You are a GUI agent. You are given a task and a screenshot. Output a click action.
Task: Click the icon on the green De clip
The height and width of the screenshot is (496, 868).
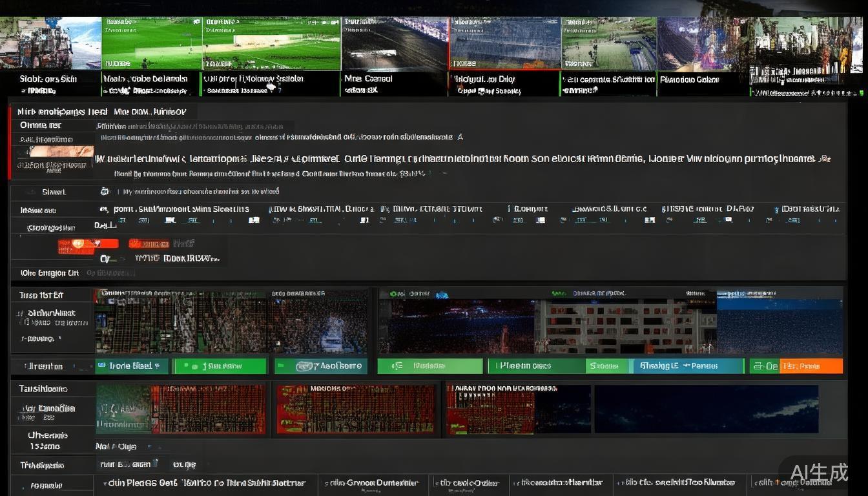(x=758, y=366)
